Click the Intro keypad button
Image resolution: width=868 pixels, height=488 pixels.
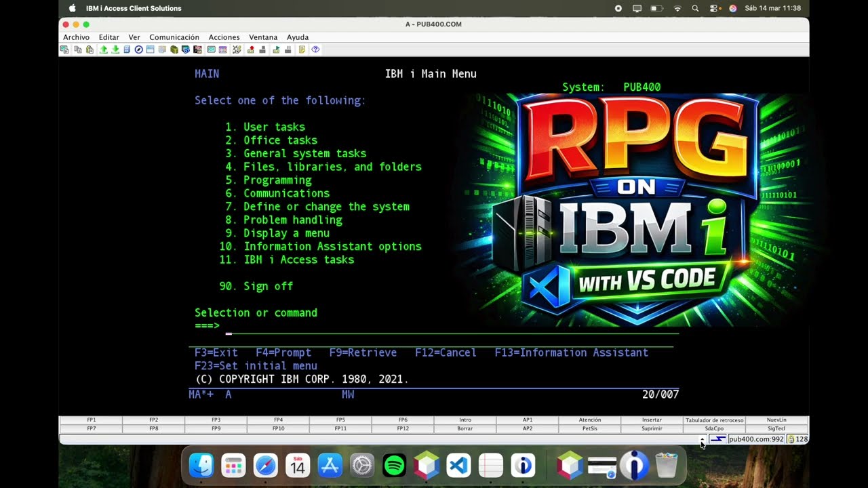[465, 420]
